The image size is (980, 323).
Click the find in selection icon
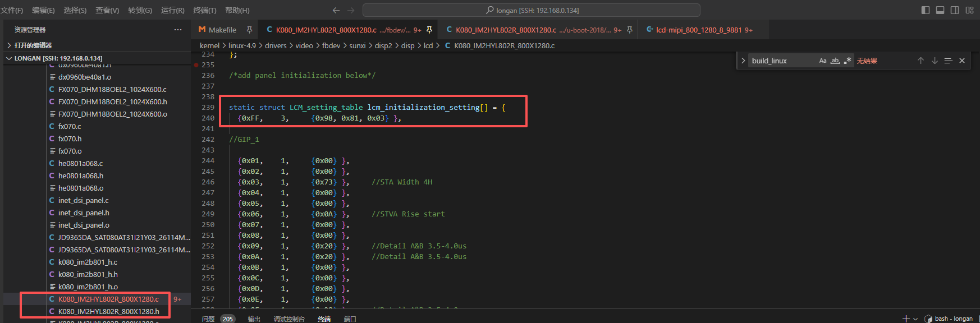coord(948,61)
